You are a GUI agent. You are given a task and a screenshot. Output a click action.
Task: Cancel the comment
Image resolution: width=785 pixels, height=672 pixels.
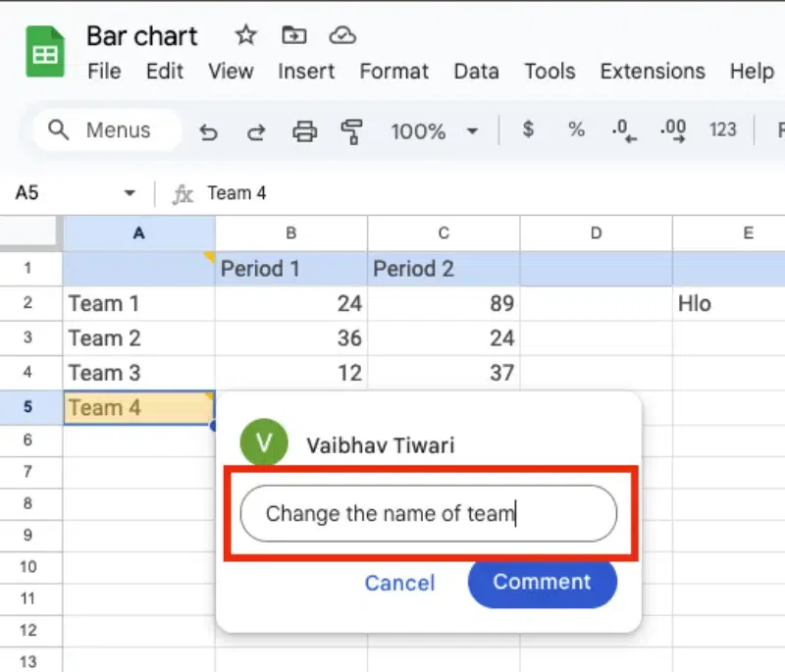point(399,583)
